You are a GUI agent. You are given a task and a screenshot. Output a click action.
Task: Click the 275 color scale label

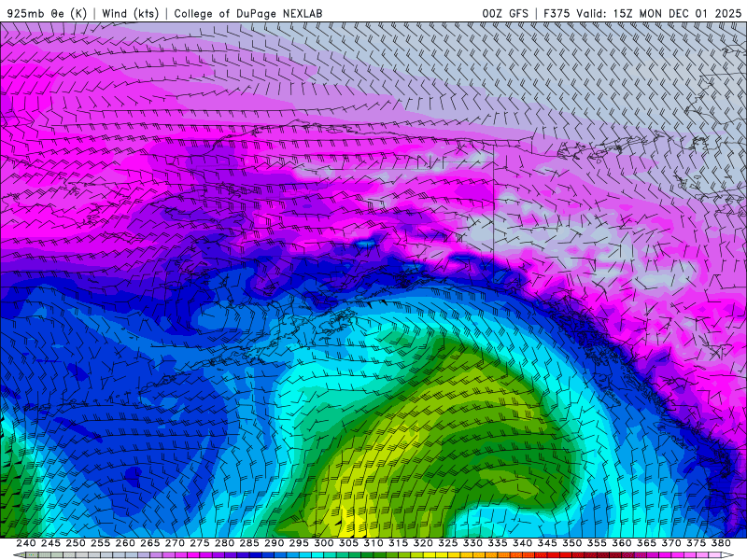tap(199, 543)
